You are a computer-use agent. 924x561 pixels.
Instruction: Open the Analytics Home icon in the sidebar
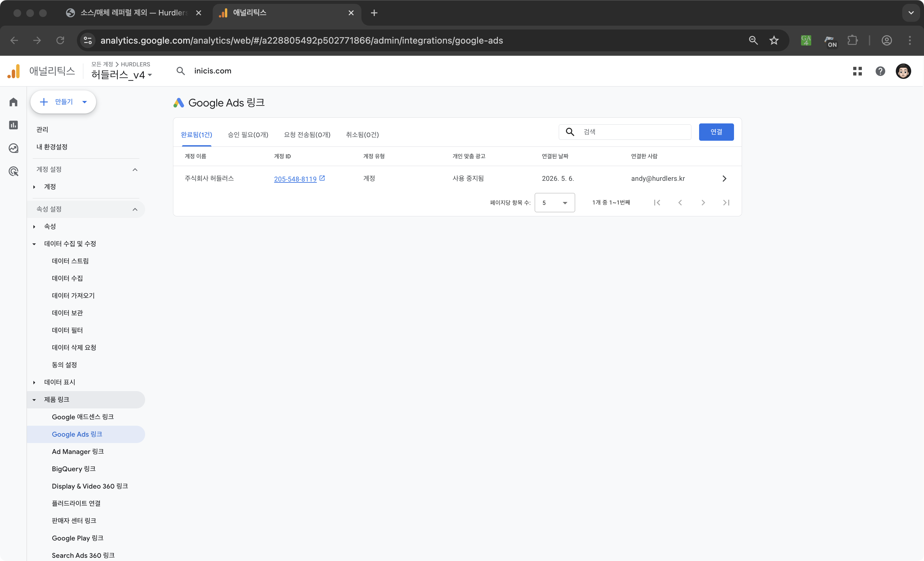click(x=13, y=102)
